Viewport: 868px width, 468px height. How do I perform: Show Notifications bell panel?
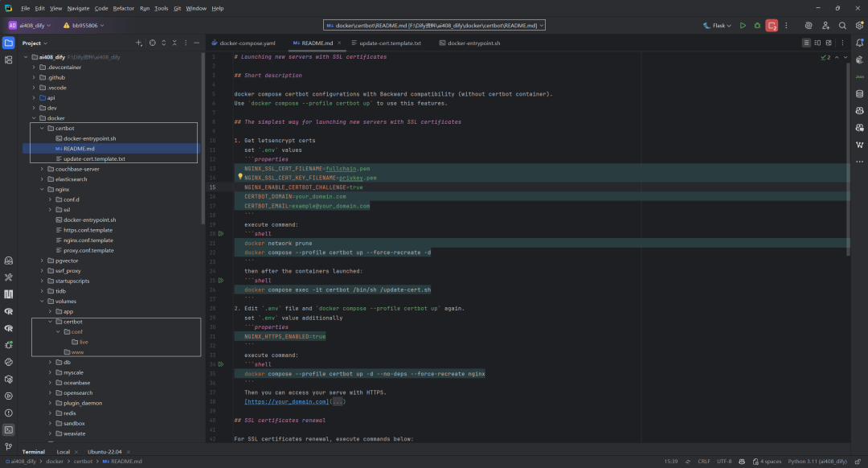[x=860, y=43]
